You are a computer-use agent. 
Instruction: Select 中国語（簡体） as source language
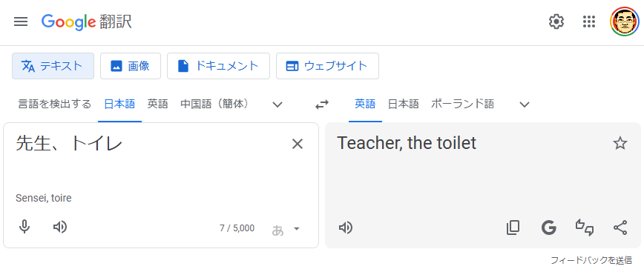[x=215, y=105]
